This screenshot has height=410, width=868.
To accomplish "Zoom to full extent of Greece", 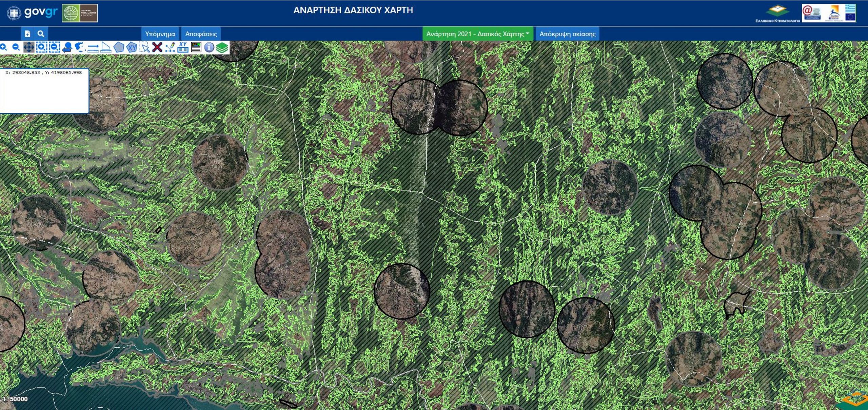I will 80,47.
